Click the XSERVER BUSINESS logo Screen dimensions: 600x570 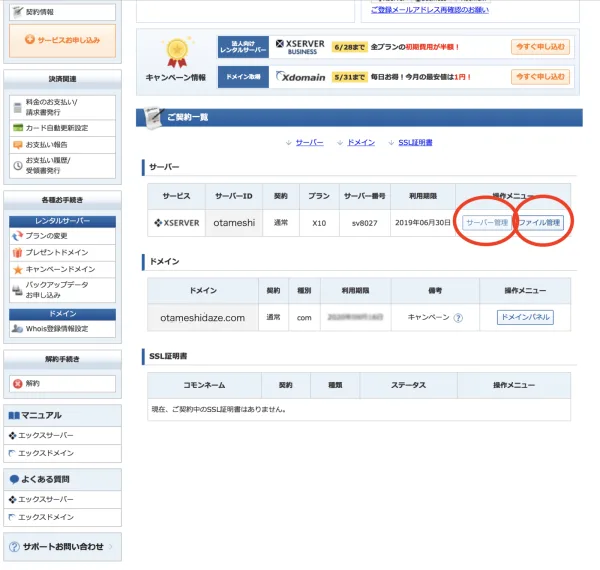coord(300,47)
